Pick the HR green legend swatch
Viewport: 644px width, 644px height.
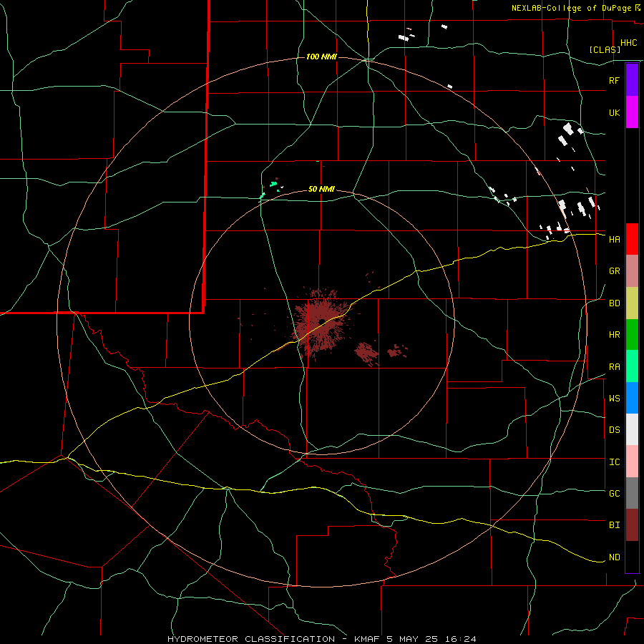[632, 335]
